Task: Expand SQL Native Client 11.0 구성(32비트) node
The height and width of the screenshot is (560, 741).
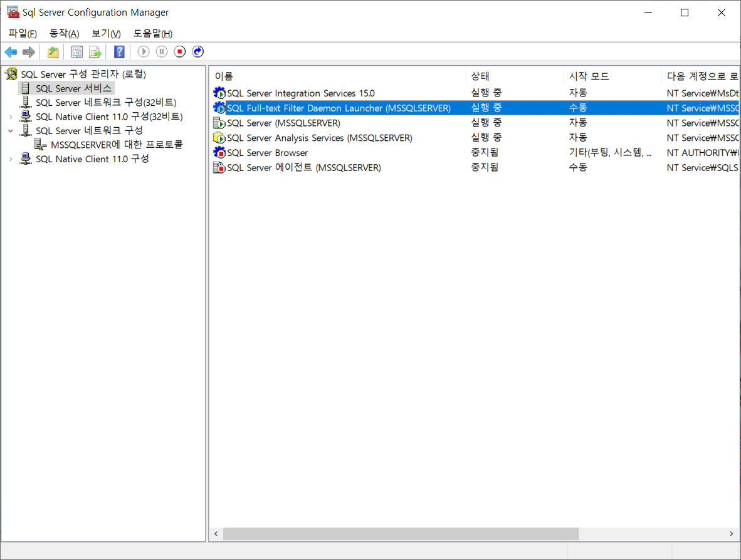Action: tap(11, 117)
